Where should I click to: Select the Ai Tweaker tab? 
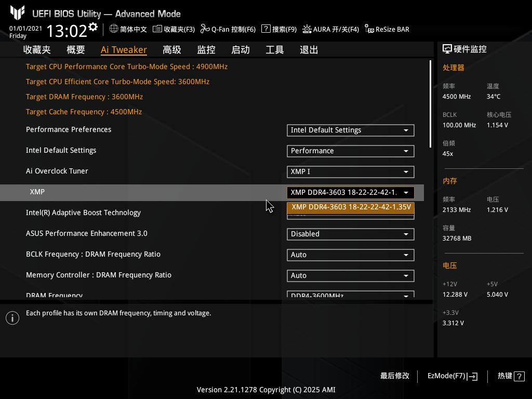tap(124, 50)
